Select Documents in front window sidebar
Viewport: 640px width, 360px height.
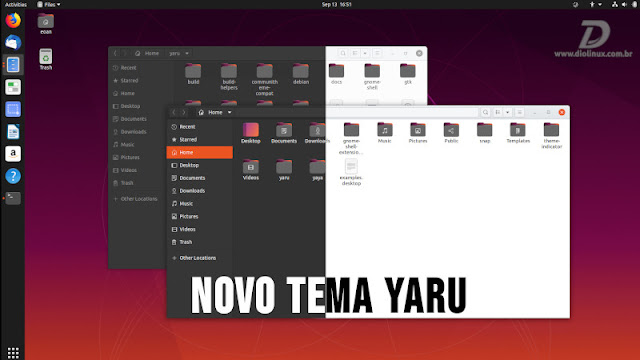(200, 178)
